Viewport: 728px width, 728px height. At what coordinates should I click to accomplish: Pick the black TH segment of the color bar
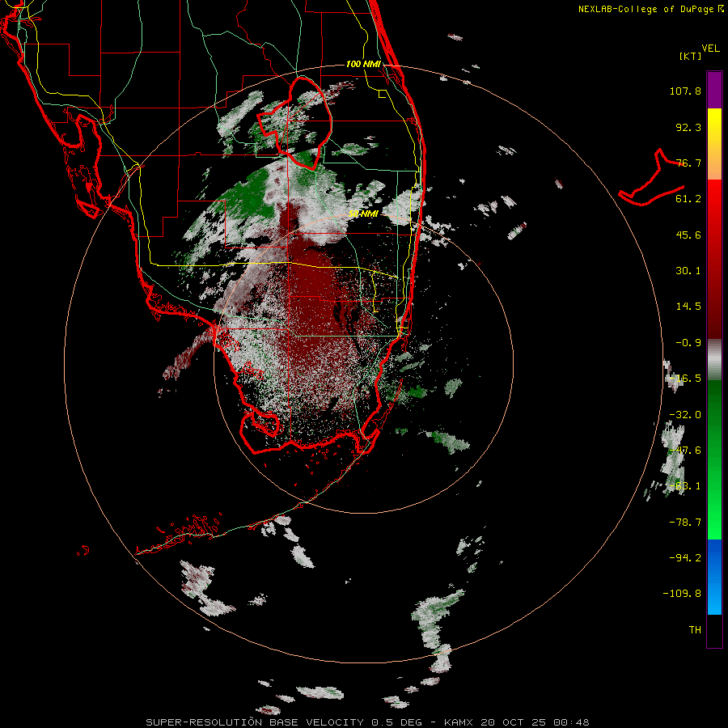714,631
